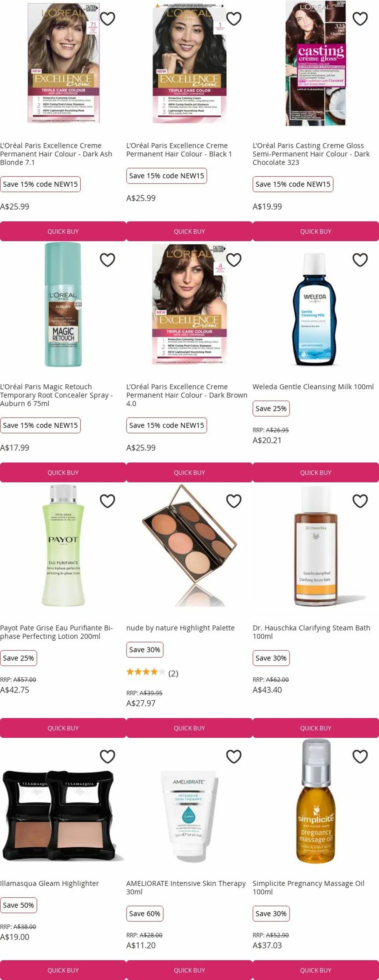Wishlist the Simplicite Pregnancy Massage Oil
Screen dimensions: 379x980
360,757
